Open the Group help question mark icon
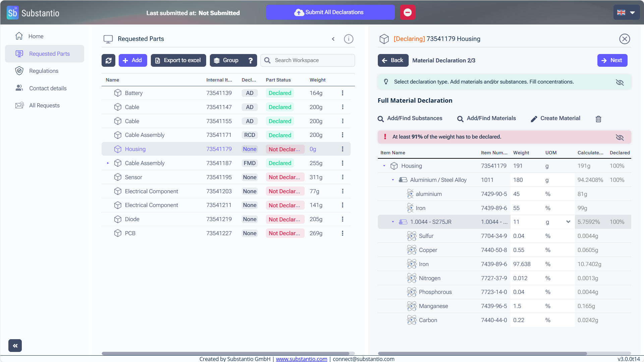Viewport: 644px width, 362px height. pyautogui.click(x=250, y=60)
